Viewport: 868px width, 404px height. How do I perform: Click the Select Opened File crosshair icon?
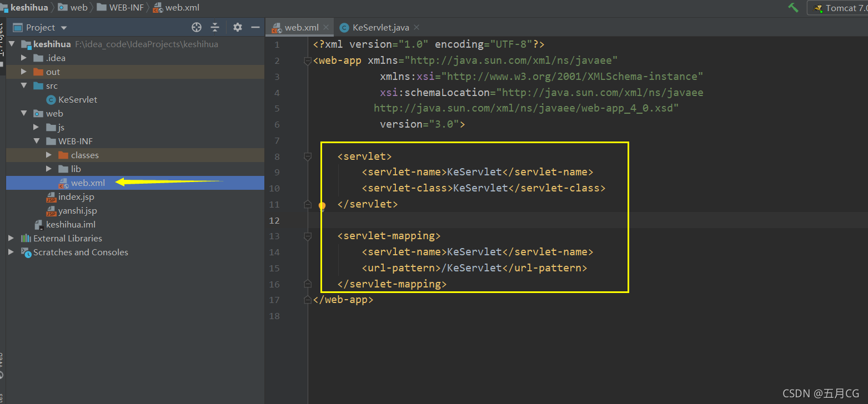(197, 27)
